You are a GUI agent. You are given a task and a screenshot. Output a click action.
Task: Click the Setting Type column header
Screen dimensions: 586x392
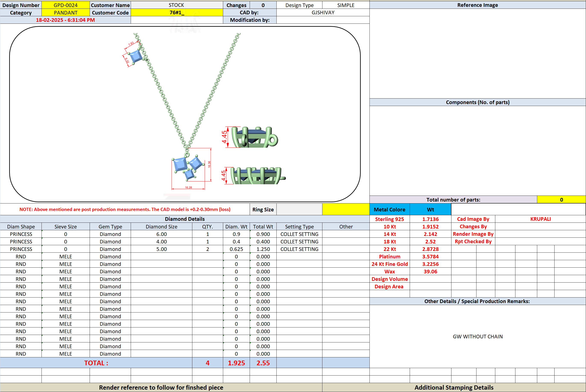point(299,227)
